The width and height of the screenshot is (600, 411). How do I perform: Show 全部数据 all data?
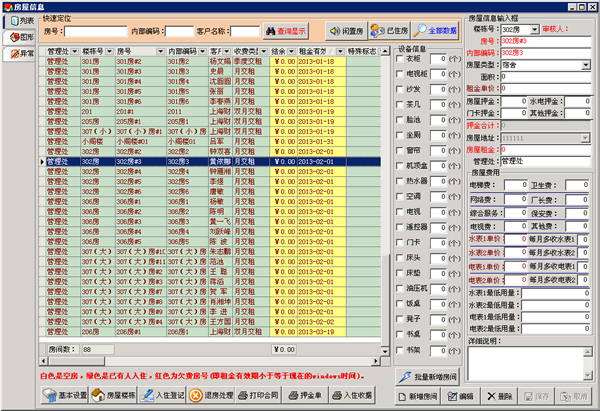pos(435,31)
